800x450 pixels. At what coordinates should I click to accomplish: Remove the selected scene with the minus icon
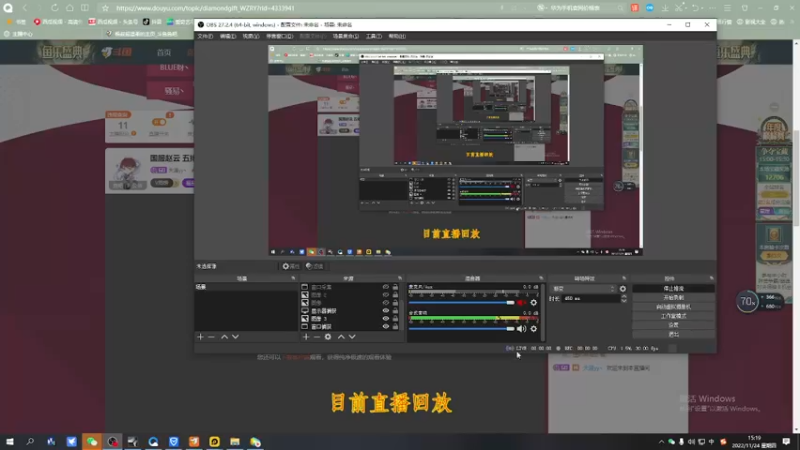(211, 337)
